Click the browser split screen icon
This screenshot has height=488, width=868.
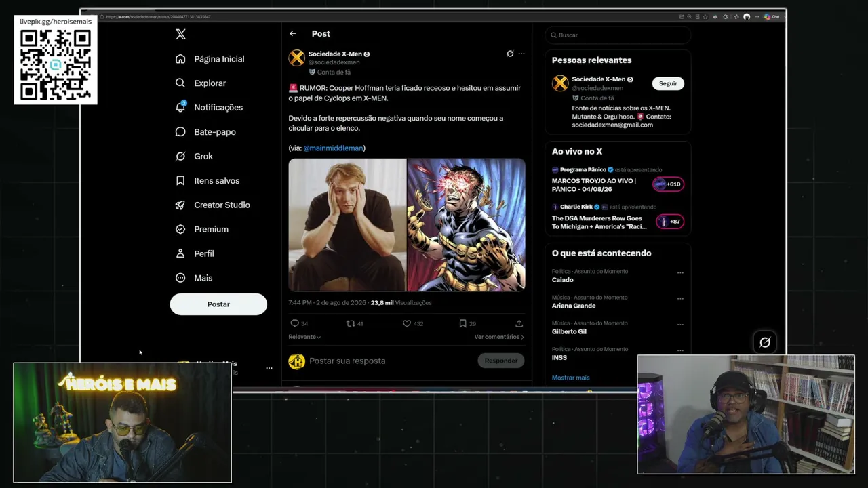(x=682, y=17)
